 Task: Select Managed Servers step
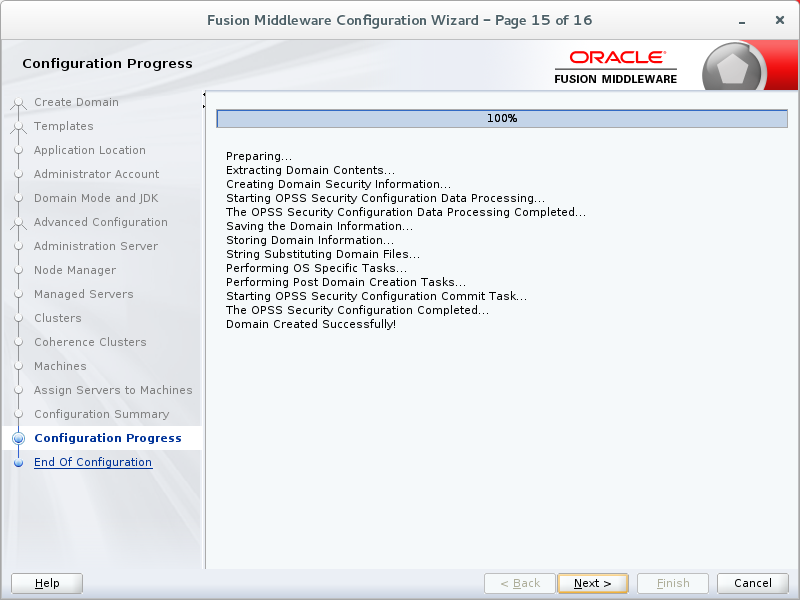(x=84, y=294)
